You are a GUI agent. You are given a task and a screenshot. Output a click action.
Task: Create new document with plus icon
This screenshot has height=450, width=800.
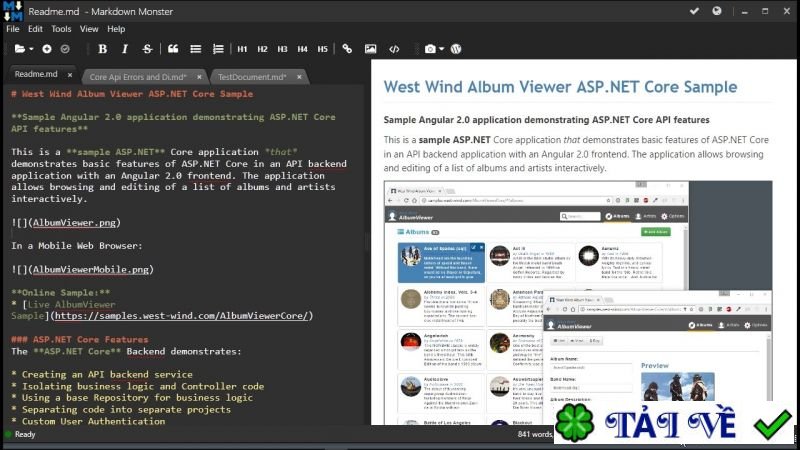[x=46, y=49]
